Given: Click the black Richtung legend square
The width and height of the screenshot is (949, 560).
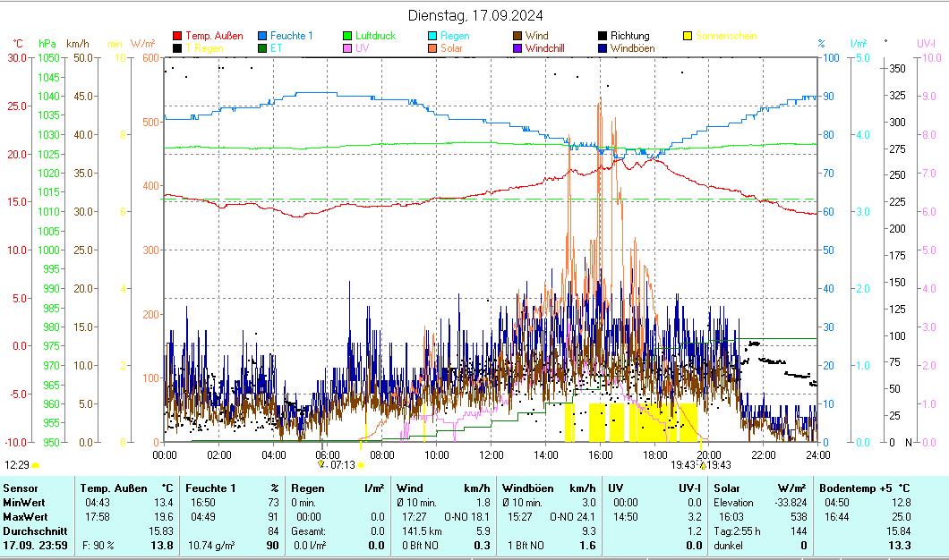Looking at the screenshot, I should [x=603, y=36].
